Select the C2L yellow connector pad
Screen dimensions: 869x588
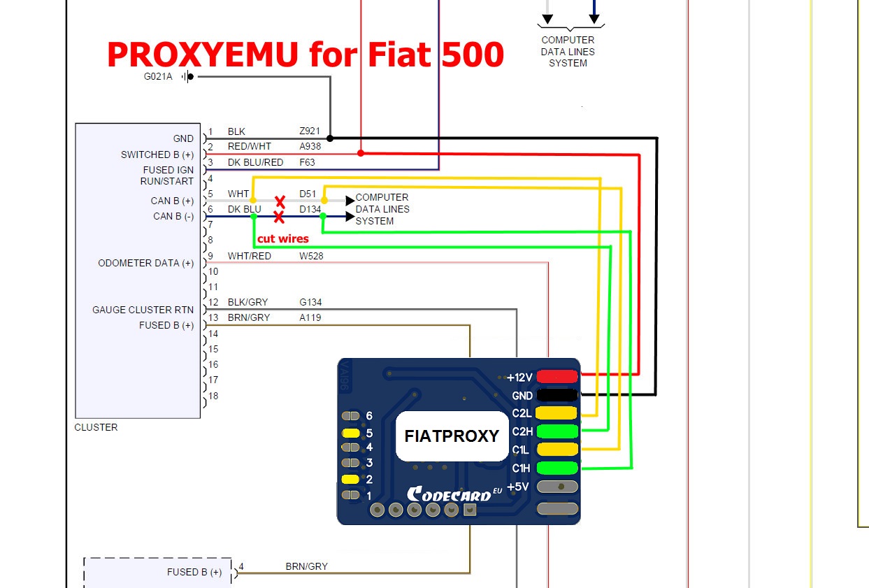556,413
